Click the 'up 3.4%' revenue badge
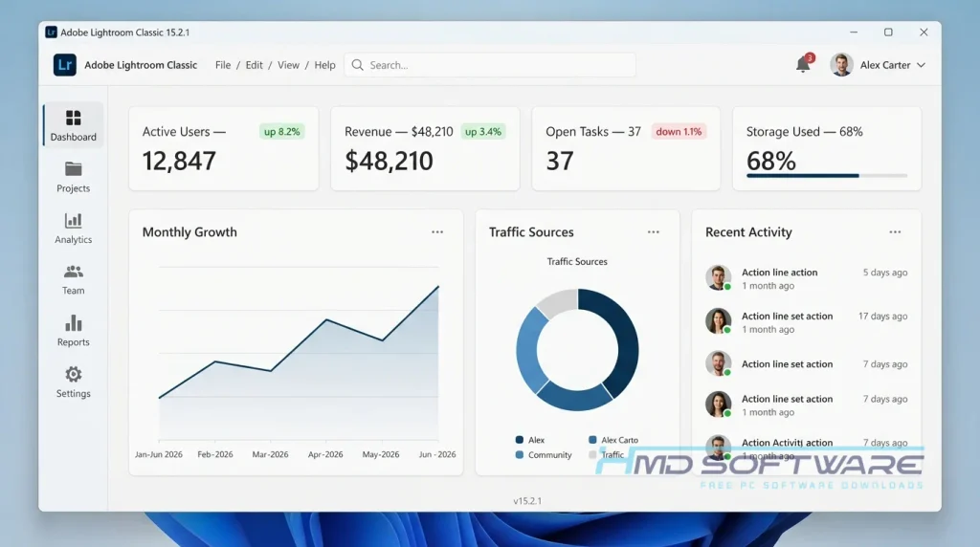This screenshot has width=980, height=547. coord(483,132)
